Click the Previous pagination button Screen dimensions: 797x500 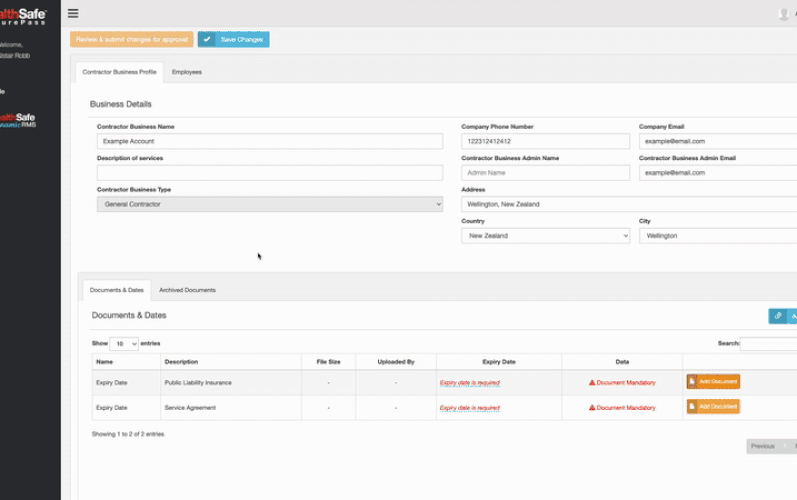pyautogui.click(x=762, y=446)
